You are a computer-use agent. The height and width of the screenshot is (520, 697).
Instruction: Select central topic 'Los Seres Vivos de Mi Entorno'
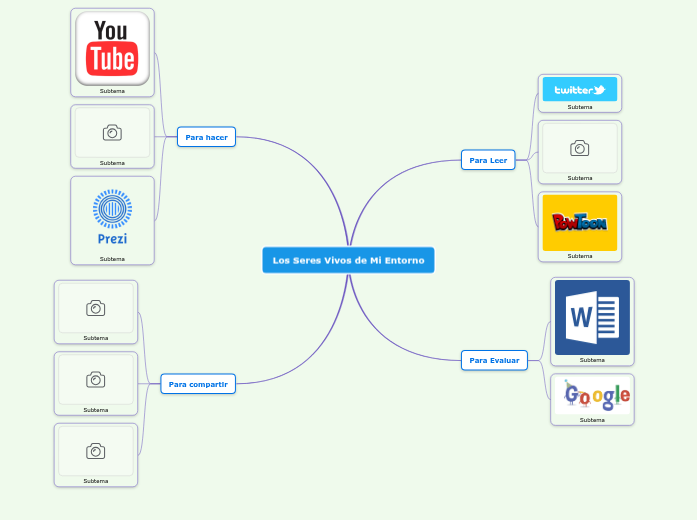(348, 260)
